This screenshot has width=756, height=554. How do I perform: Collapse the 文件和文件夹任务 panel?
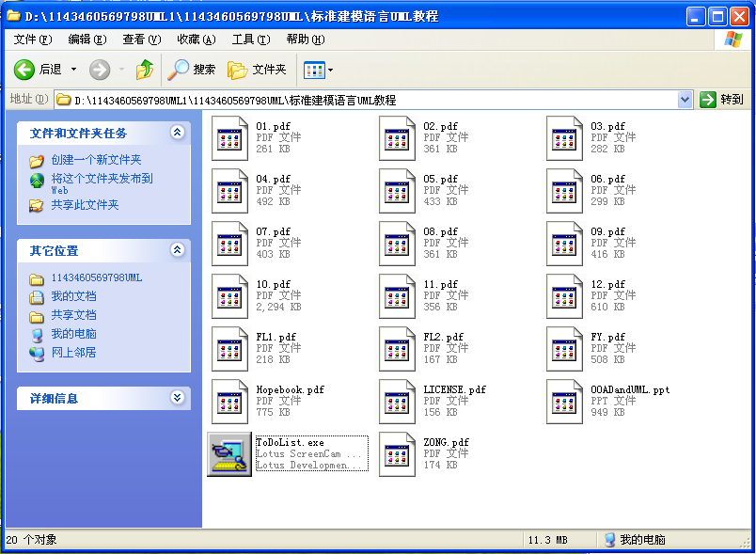pos(178,132)
